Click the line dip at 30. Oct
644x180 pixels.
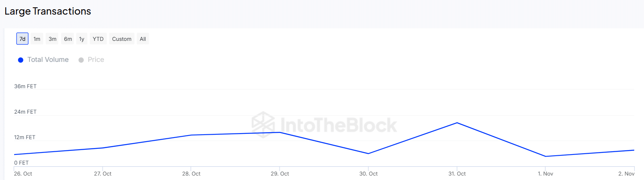368,154
